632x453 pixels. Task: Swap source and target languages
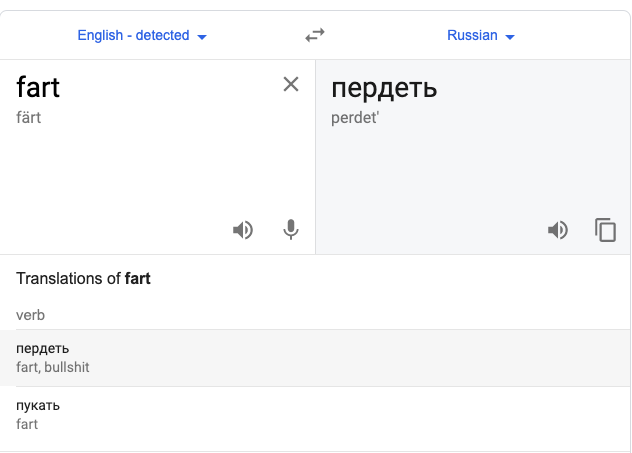[x=315, y=35]
